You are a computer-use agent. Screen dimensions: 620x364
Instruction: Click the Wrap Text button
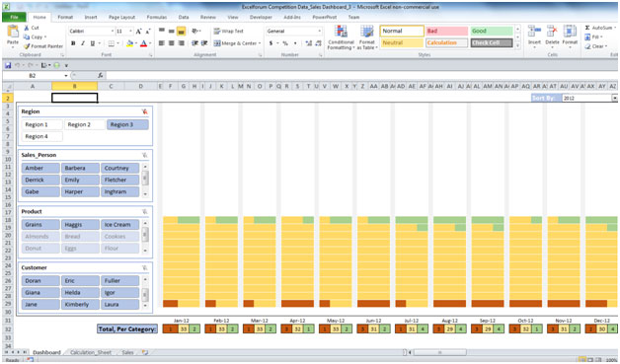click(228, 32)
